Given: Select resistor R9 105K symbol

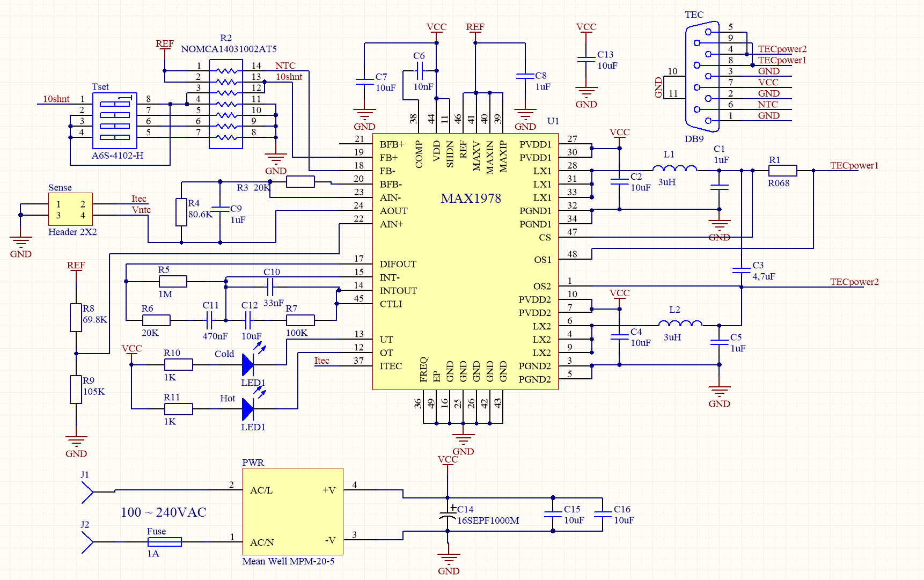Looking at the screenshot, I should click(76, 389).
